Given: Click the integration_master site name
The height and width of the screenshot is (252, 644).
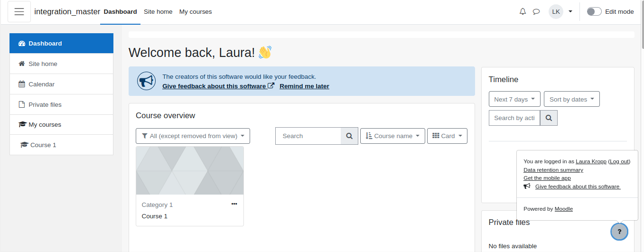Looking at the screenshot, I should click(67, 12).
